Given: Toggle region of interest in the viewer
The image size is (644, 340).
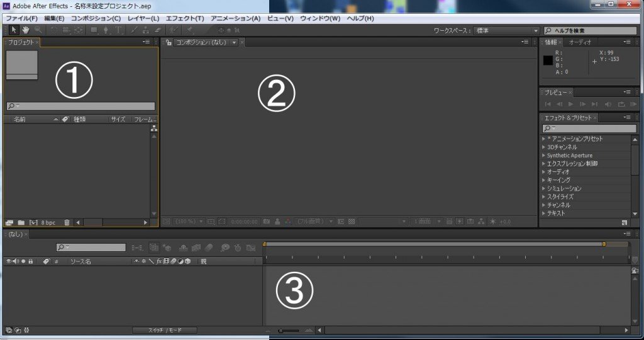Looking at the screenshot, I should coord(222,221).
